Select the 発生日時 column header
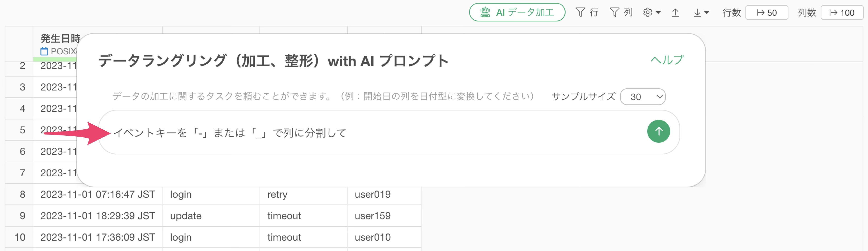 tap(60, 39)
